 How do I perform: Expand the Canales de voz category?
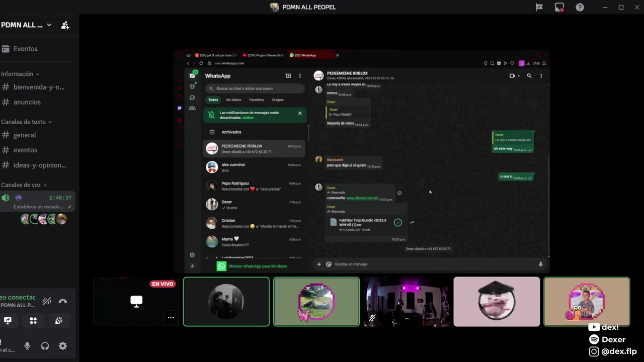coord(24,185)
